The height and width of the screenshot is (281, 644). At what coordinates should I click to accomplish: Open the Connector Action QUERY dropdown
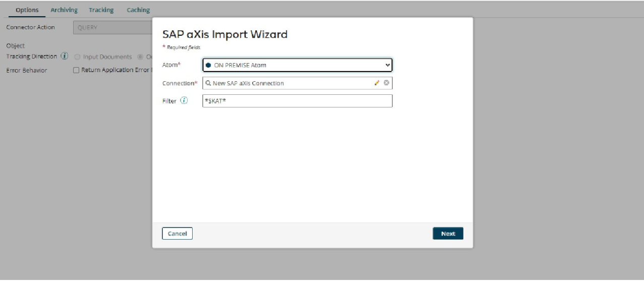(113, 27)
